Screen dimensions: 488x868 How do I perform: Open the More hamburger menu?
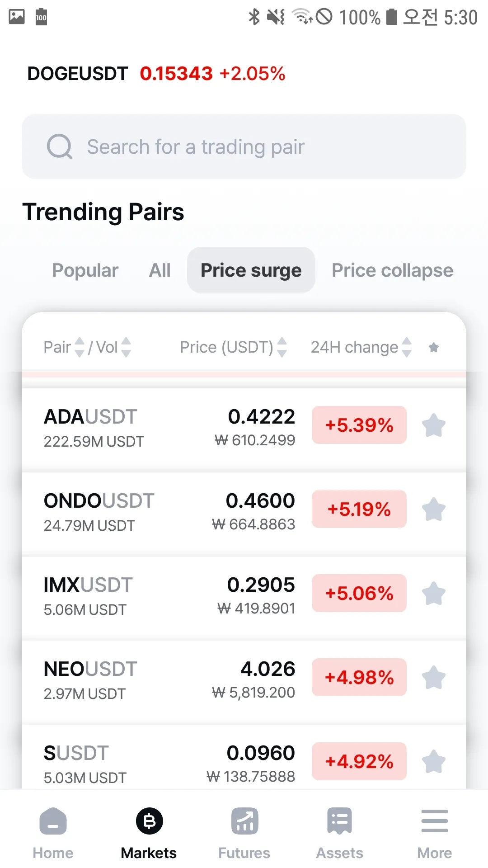(434, 821)
